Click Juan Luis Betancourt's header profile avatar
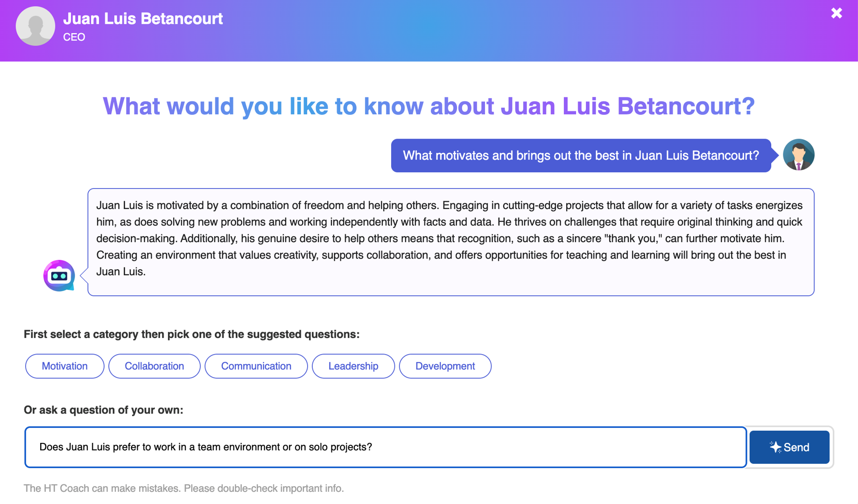The image size is (858, 504). pyautogui.click(x=35, y=26)
